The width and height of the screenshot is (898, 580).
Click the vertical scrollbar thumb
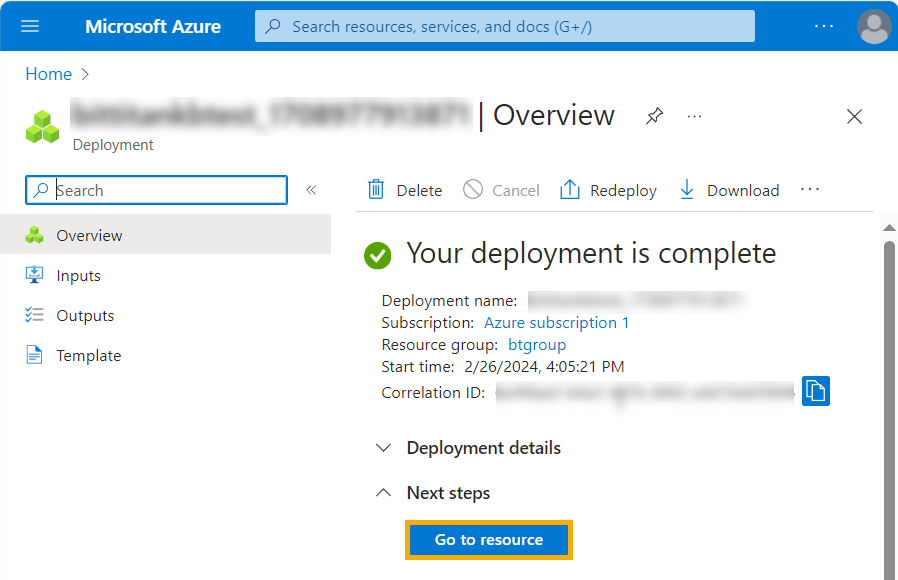click(889, 410)
